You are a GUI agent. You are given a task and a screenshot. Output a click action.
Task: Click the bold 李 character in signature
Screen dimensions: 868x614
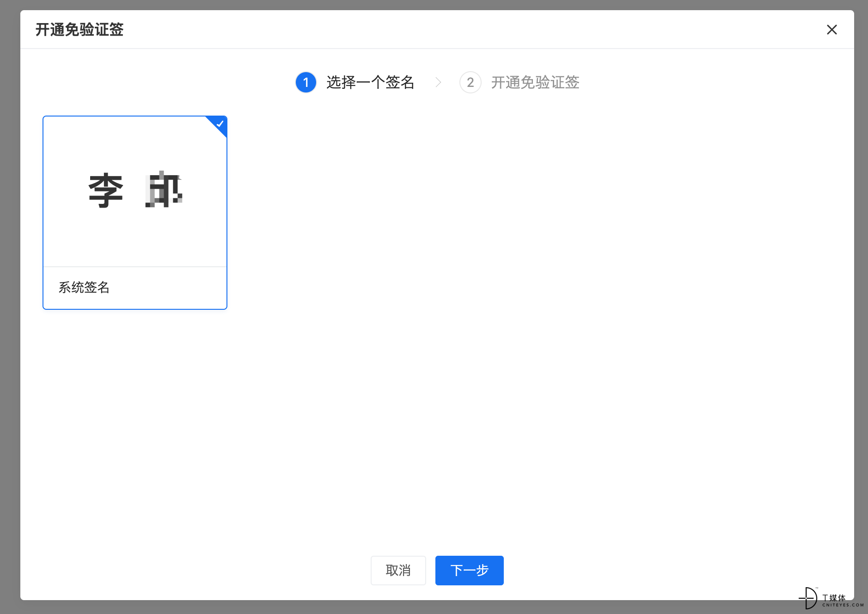click(106, 190)
